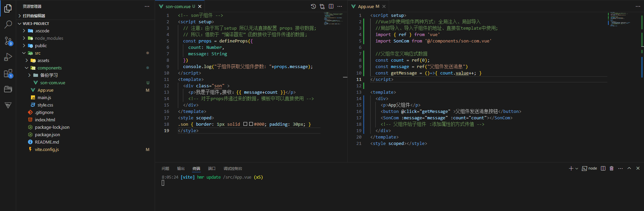The height and width of the screenshot is (211, 644).
Task: Split the terminal panel
Action: tap(603, 168)
